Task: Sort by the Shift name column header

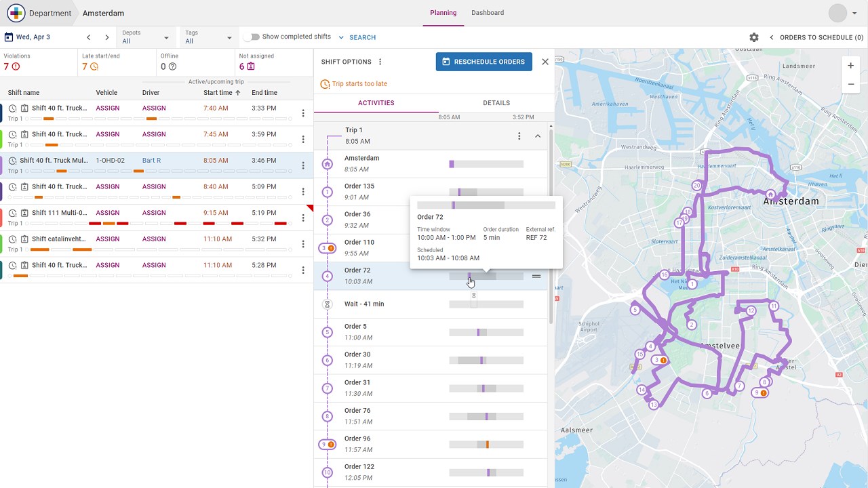Action: [x=24, y=93]
